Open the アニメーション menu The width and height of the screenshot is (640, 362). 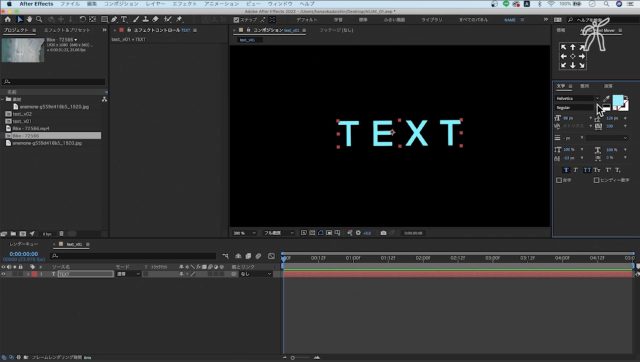222,4
